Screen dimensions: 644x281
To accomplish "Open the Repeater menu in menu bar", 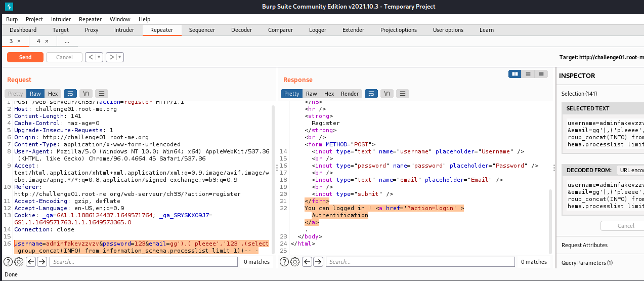I will [90, 19].
